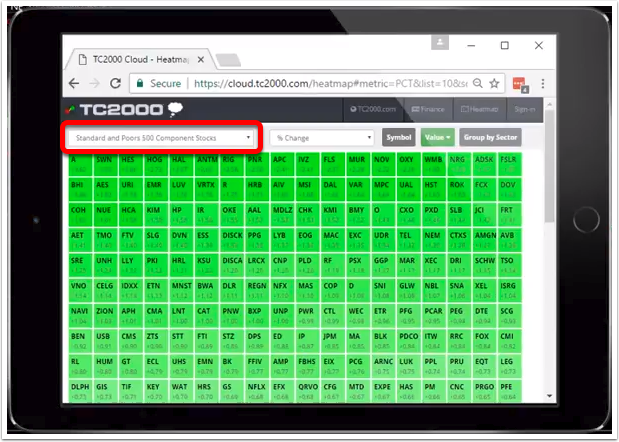Image resolution: width=619 pixels, height=442 pixels.
Task: Click the Symbol sort button
Action: coord(398,137)
